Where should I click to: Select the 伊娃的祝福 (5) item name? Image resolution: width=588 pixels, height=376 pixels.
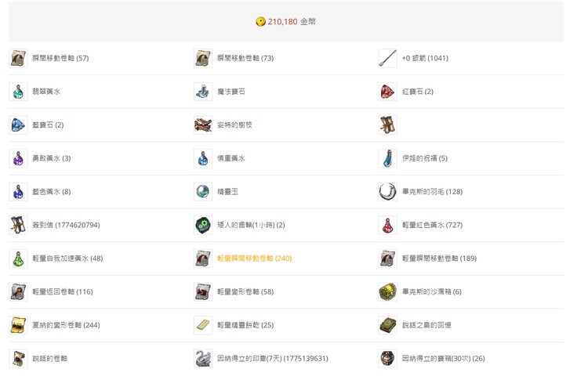click(424, 158)
